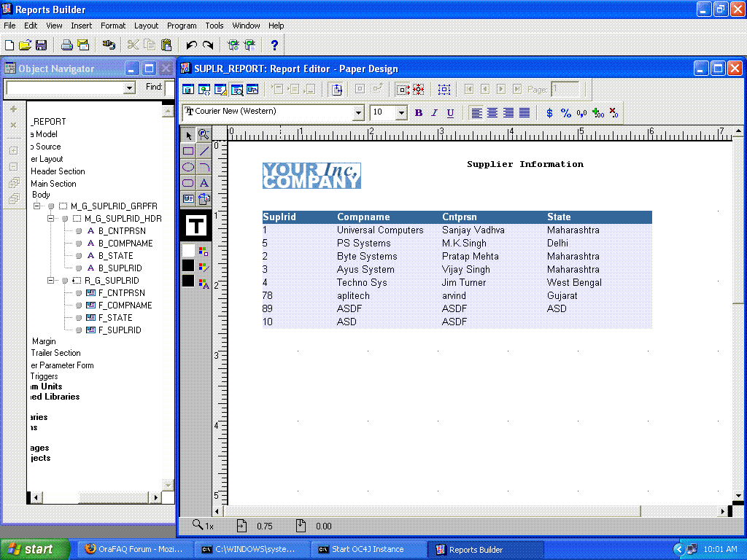
Task: Select the Ellipse drawing tool
Action: (x=189, y=167)
